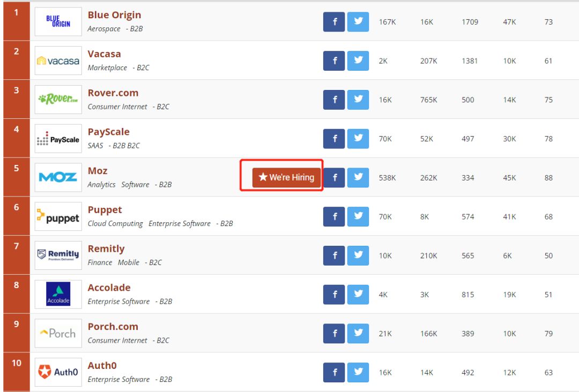Open Porch.com's Twitter icon

(x=358, y=334)
